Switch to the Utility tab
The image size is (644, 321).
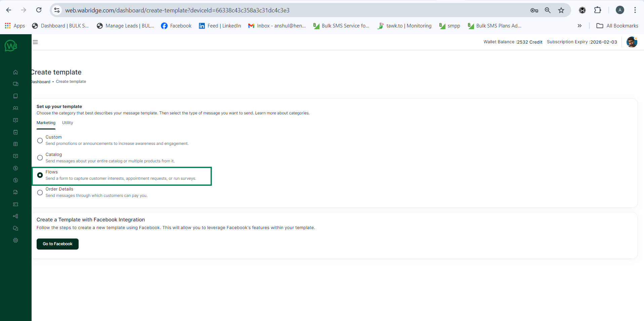(x=68, y=123)
